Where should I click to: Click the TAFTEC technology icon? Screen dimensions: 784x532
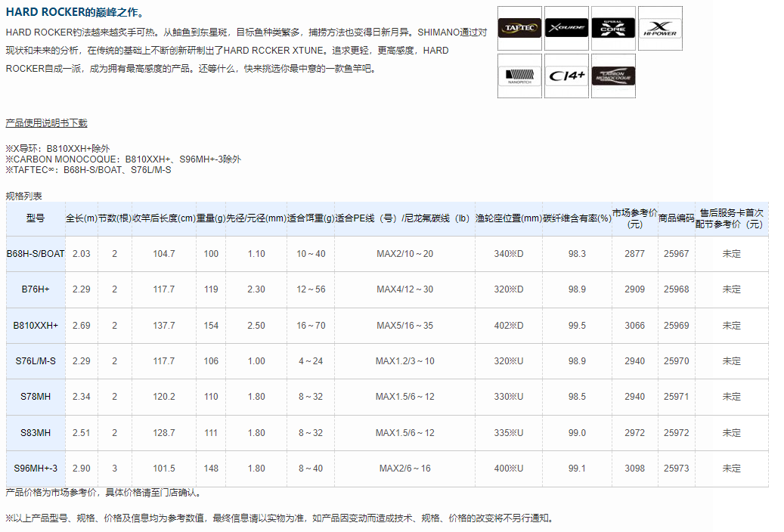pos(519,28)
